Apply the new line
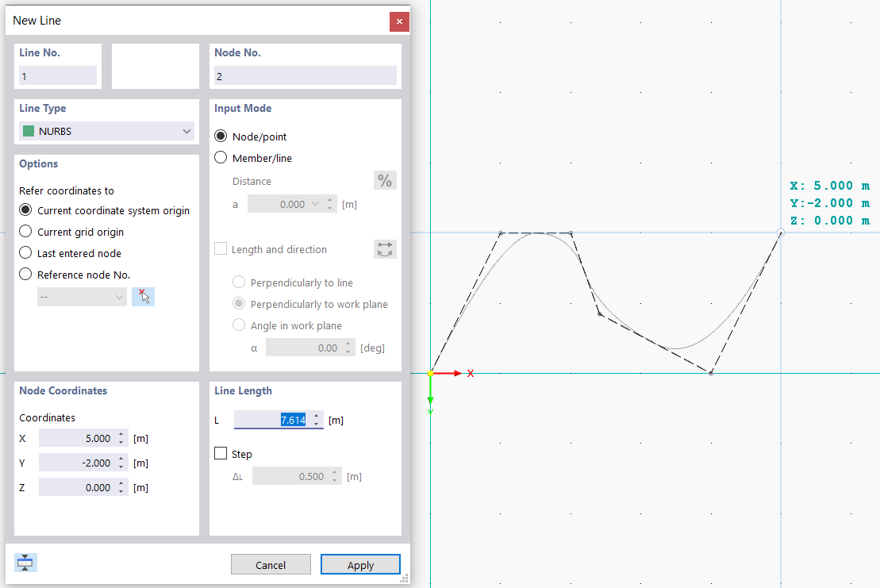 pos(360,563)
